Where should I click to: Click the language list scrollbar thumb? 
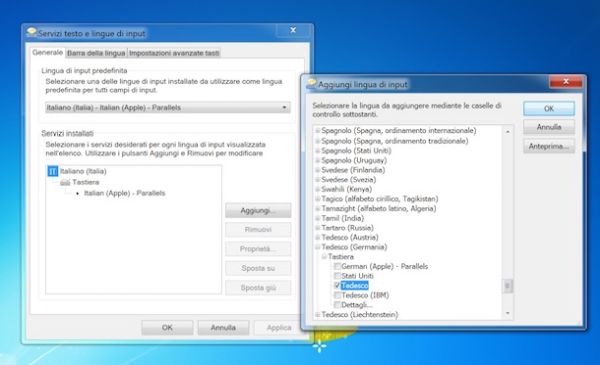tap(508, 286)
